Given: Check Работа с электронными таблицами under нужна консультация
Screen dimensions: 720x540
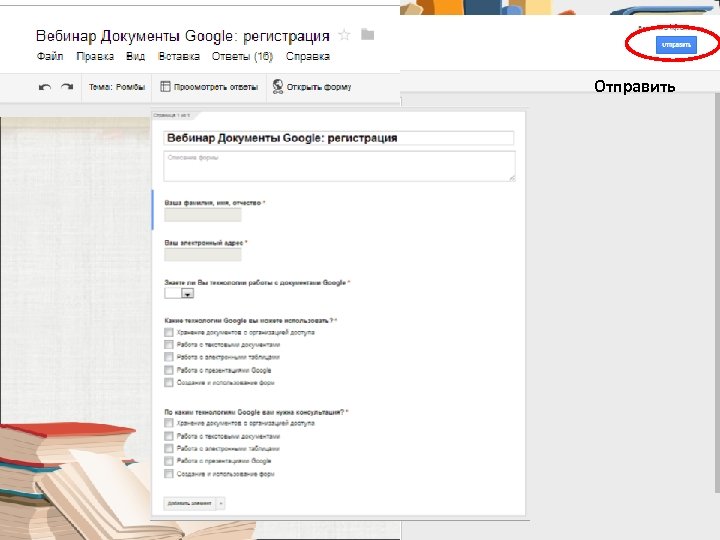Looking at the screenshot, I should (x=169, y=448).
